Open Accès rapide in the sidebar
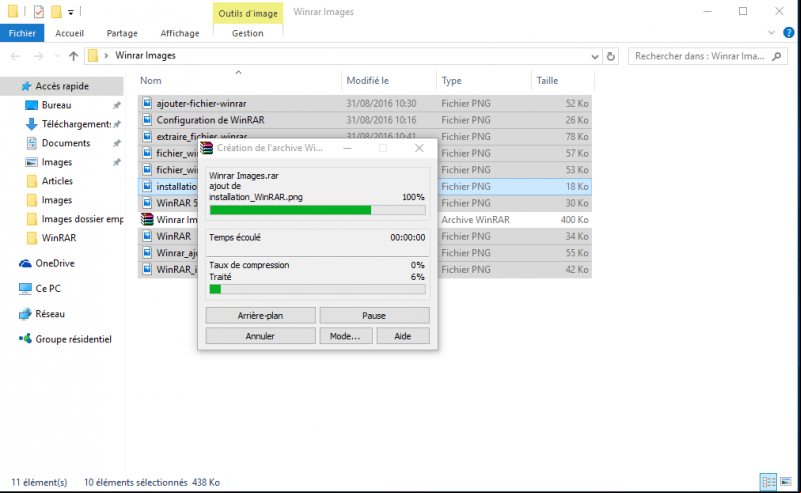 pos(62,86)
